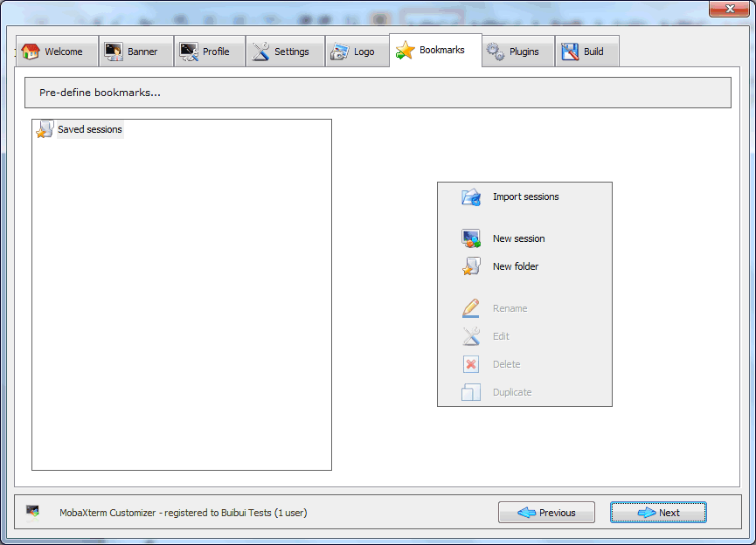Click the Profile tab terminal icon

(189, 52)
